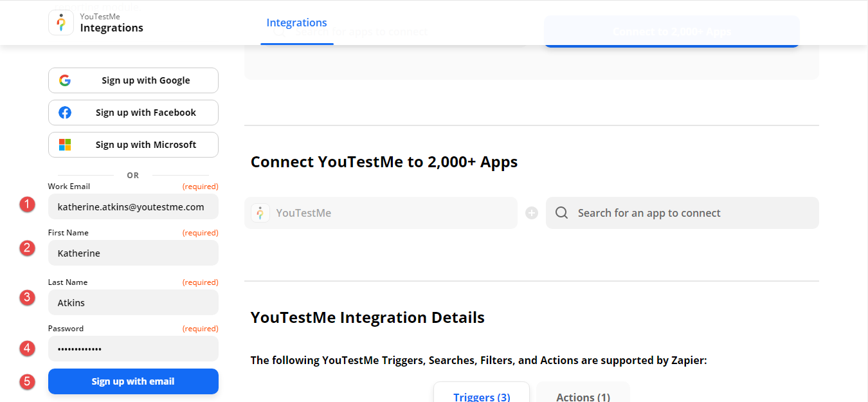The width and height of the screenshot is (868, 402).
Task: Click red step marker number 5
Action: coord(27,381)
